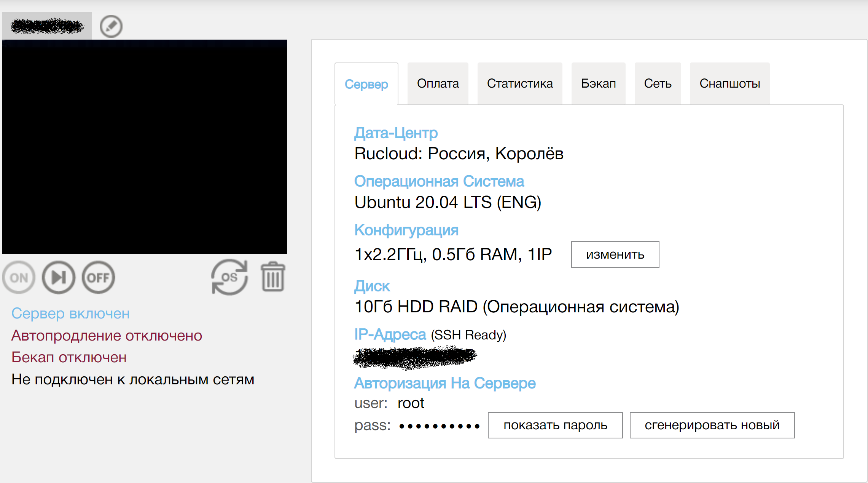Click Бекап отключен status text
This screenshot has width=868, height=483.
point(69,357)
